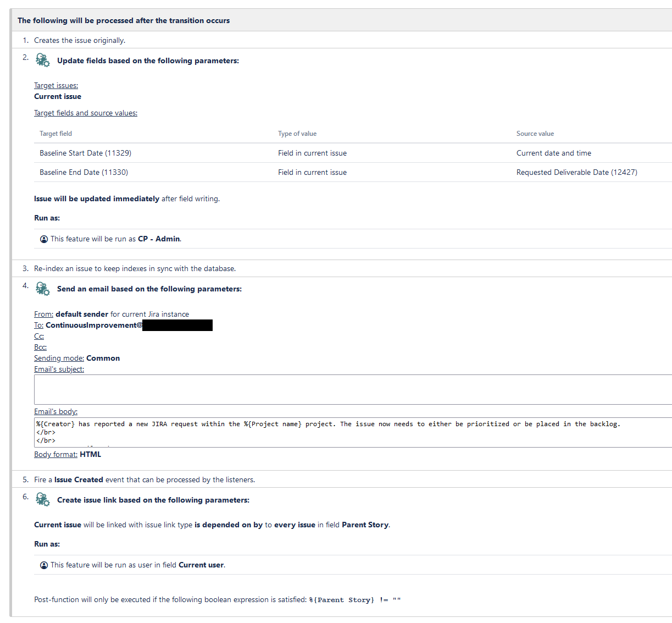This screenshot has height=623, width=672.
Task: Click the From label in email parameters
Action: [x=43, y=314]
